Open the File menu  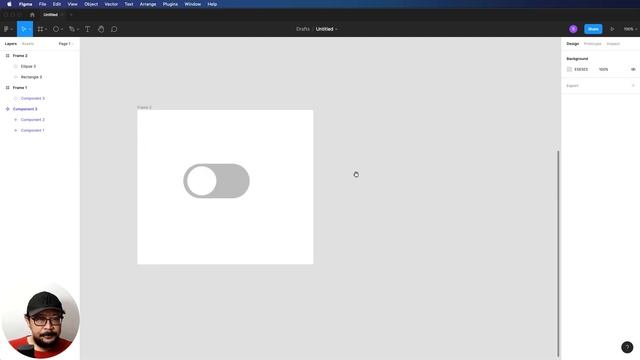click(42, 4)
